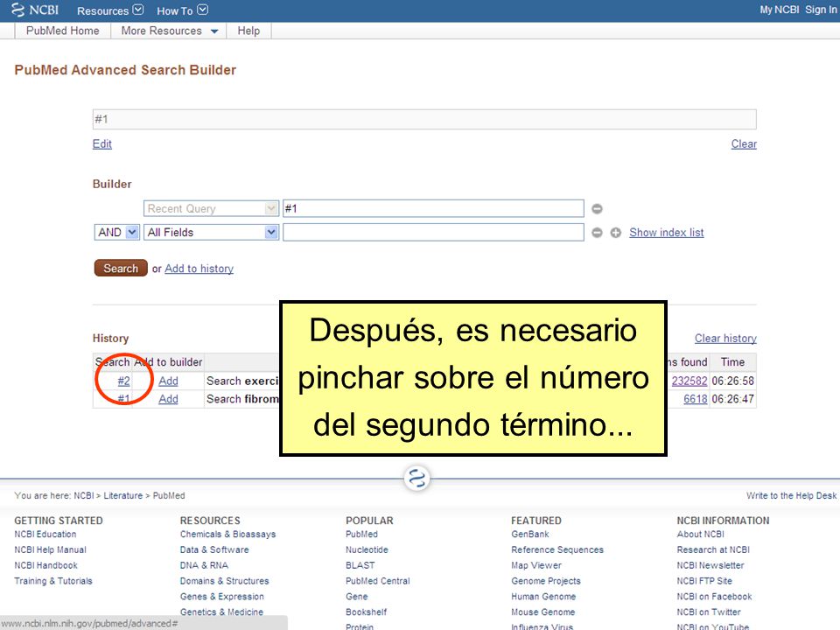This screenshot has height=630, width=840.
Task: Open About NCBI link
Action: pyautogui.click(x=700, y=534)
